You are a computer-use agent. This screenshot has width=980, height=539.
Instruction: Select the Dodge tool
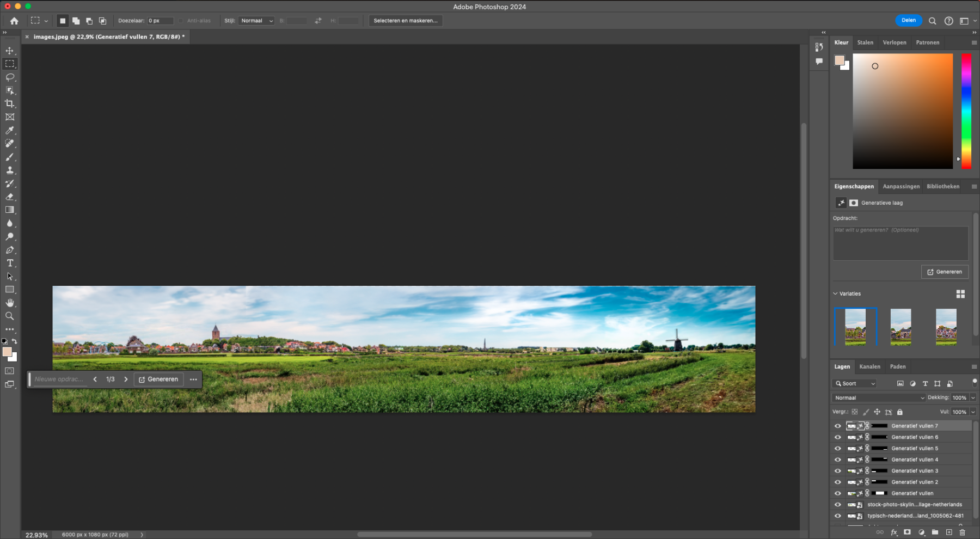(10, 236)
